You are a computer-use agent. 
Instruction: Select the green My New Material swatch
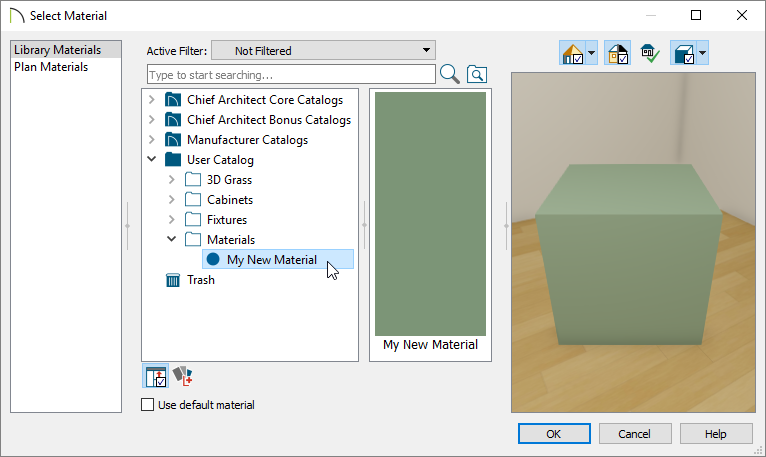[x=430, y=214]
